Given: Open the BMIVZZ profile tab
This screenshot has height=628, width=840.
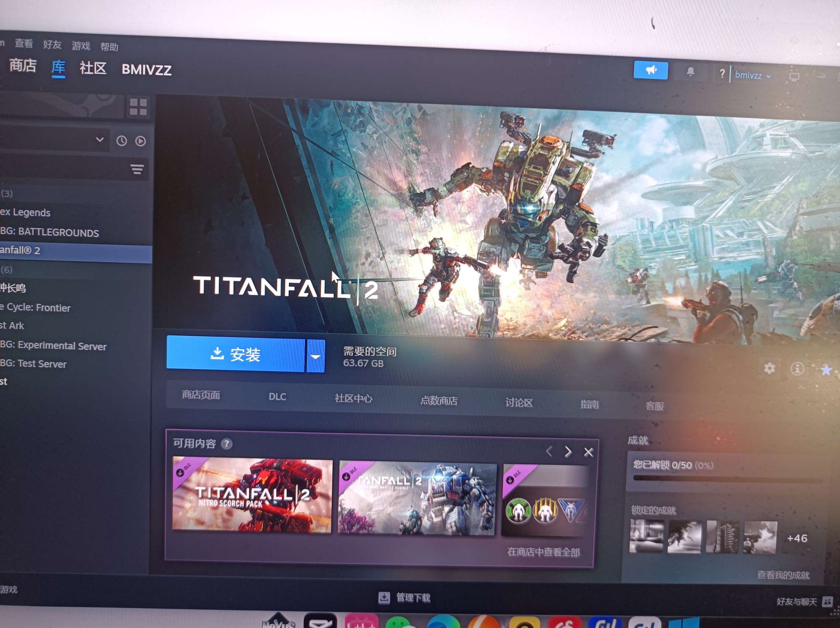Looking at the screenshot, I should click(x=146, y=70).
